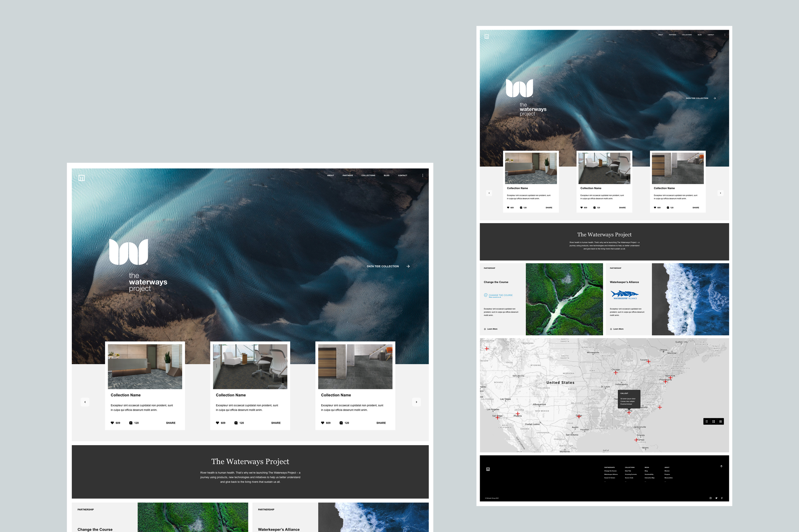Click the Mohawk logo icon in the left mockup header
This screenshot has width=799, height=532.
click(81, 178)
